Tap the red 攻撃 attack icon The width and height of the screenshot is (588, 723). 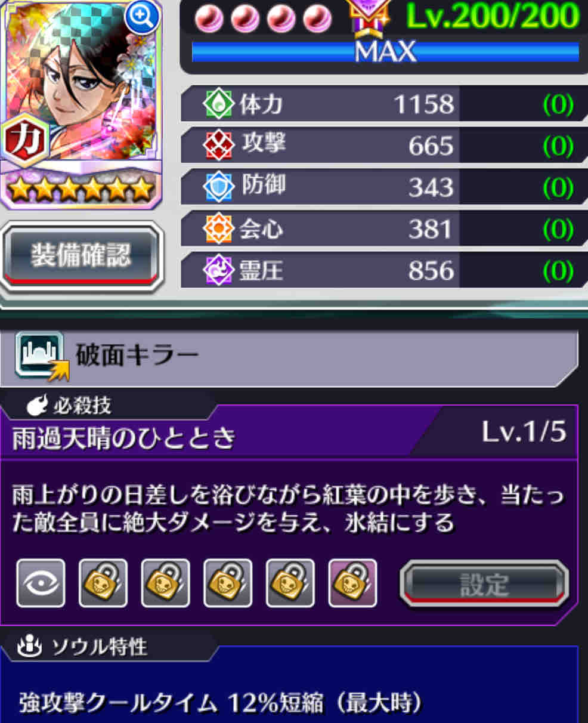pos(218,145)
